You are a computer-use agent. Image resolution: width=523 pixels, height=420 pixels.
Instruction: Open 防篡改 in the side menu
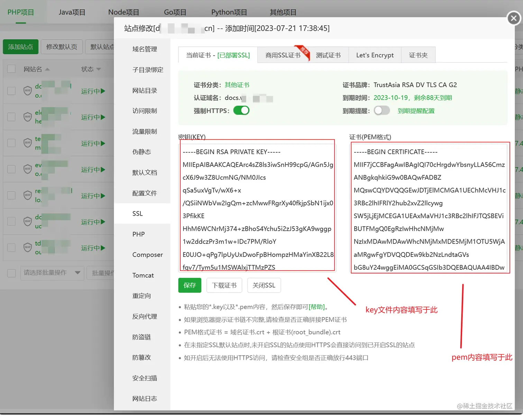click(x=141, y=357)
